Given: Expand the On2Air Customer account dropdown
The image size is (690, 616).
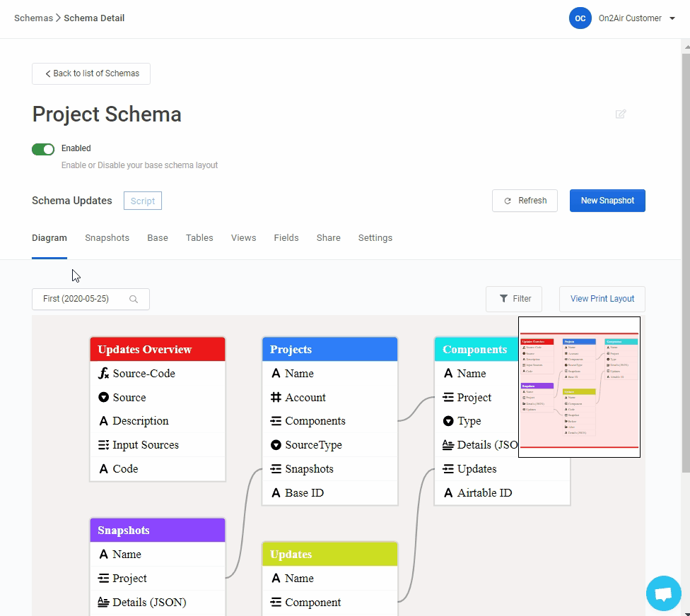Looking at the screenshot, I should [x=672, y=18].
